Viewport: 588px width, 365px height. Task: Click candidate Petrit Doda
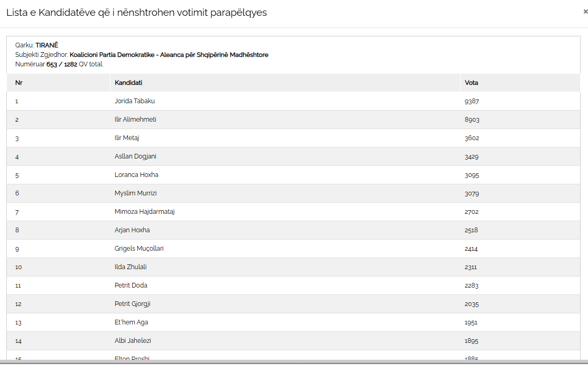click(x=131, y=285)
